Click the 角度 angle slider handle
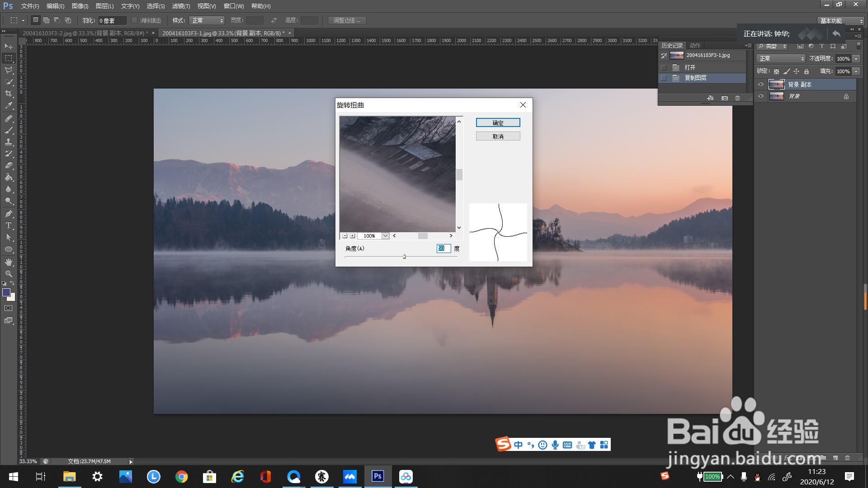 pyautogui.click(x=404, y=257)
